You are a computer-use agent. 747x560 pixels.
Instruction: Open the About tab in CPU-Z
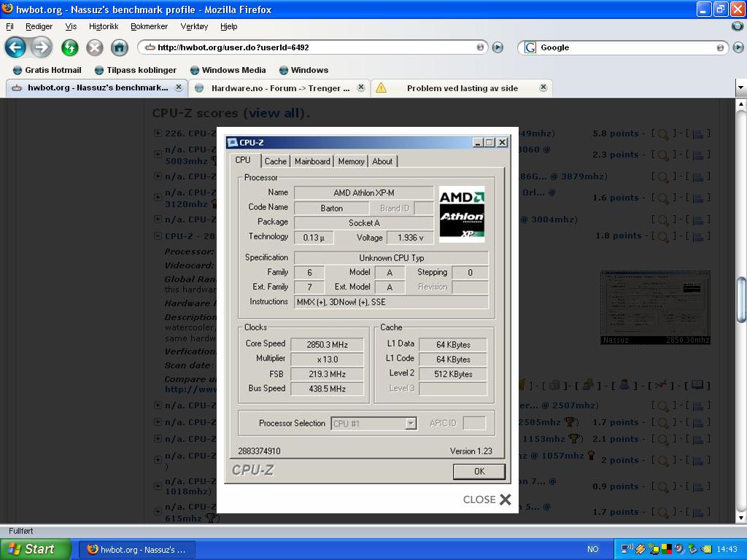(382, 161)
